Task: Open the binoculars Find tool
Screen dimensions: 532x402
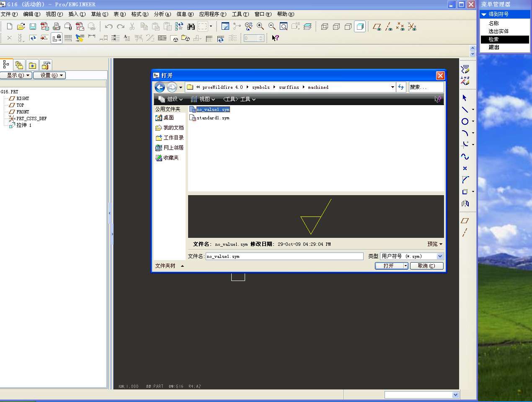Action: [x=191, y=26]
